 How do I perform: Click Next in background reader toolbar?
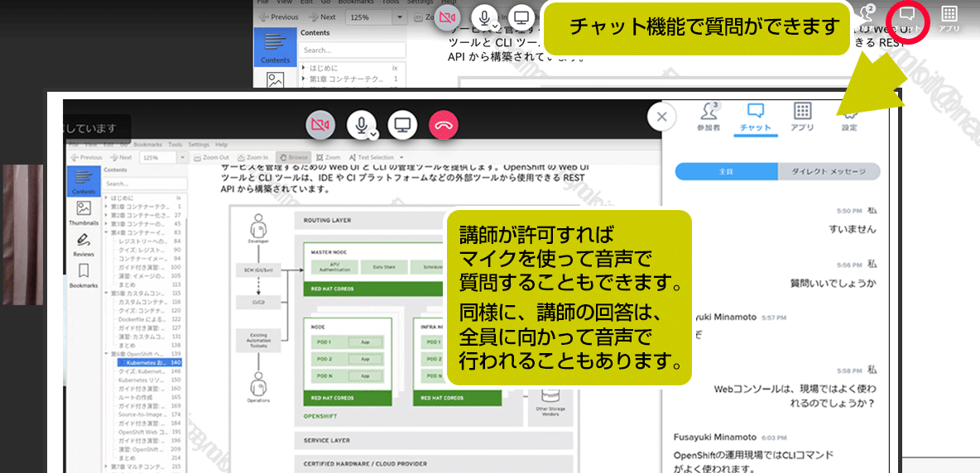tap(323, 17)
